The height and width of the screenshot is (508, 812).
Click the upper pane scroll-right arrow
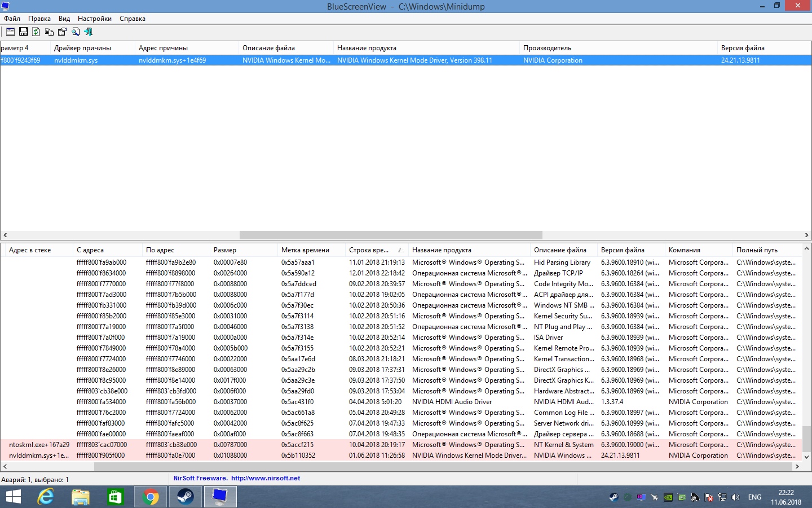tap(807, 235)
